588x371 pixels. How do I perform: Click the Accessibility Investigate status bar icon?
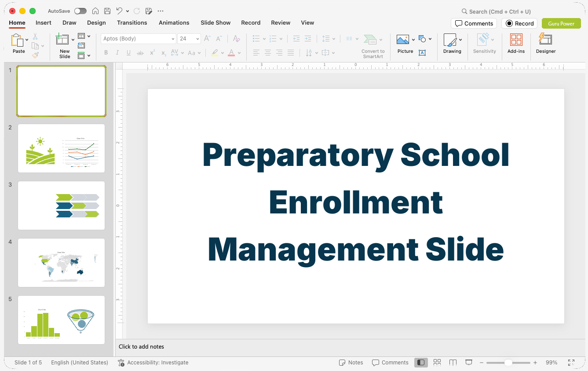(x=121, y=363)
